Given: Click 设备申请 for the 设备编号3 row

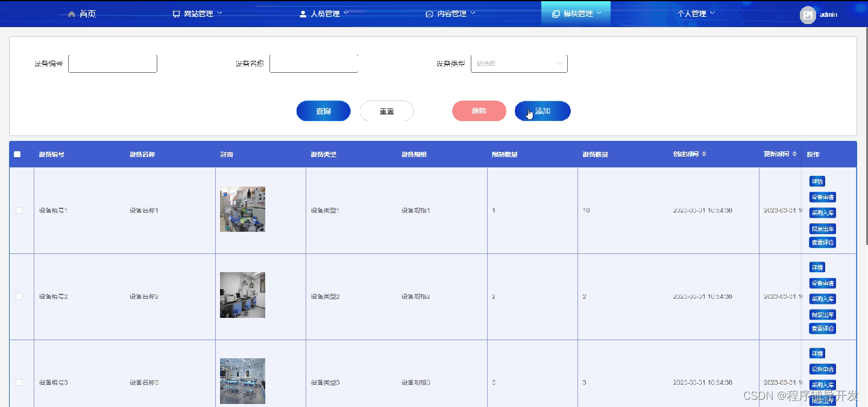Looking at the screenshot, I should click(823, 370).
